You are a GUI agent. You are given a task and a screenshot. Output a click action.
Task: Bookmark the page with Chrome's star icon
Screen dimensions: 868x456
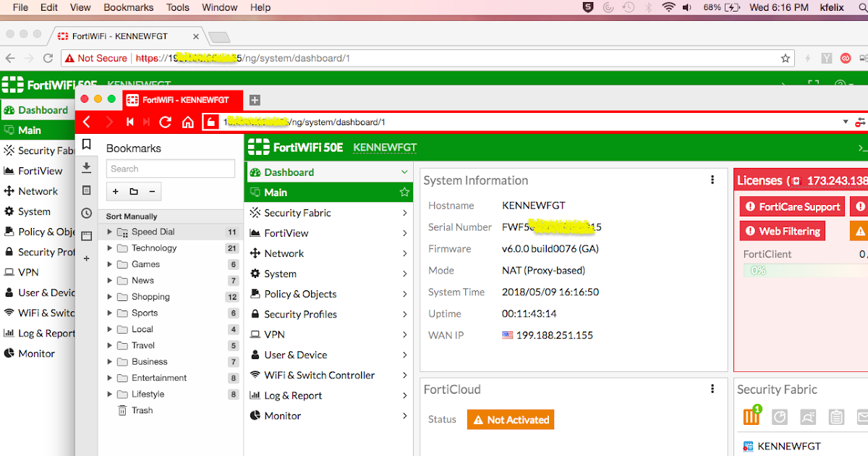coord(786,58)
